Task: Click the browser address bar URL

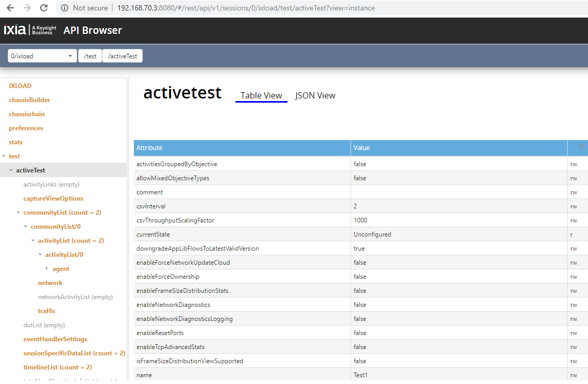Action: [245, 8]
